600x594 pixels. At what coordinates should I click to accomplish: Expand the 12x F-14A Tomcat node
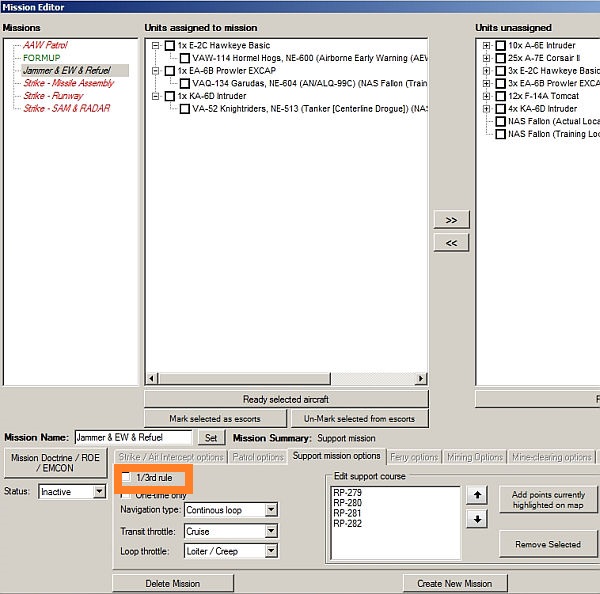(x=486, y=96)
